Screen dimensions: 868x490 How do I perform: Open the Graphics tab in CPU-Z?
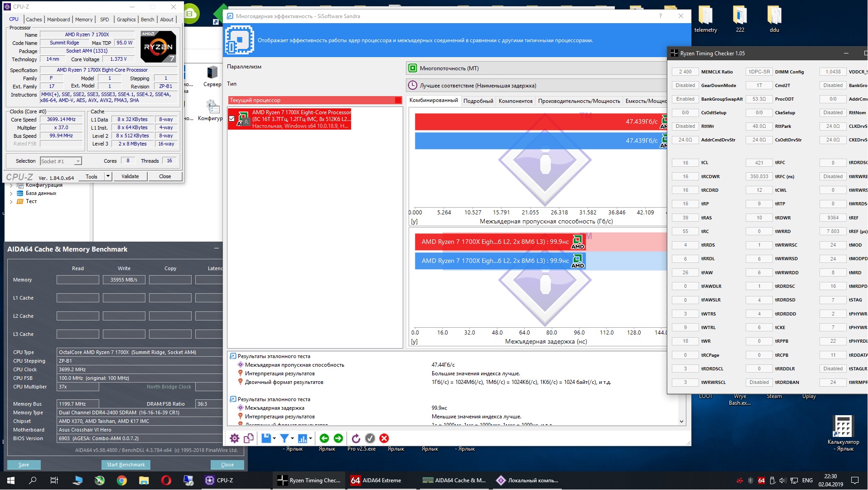click(x=126, y=19)
